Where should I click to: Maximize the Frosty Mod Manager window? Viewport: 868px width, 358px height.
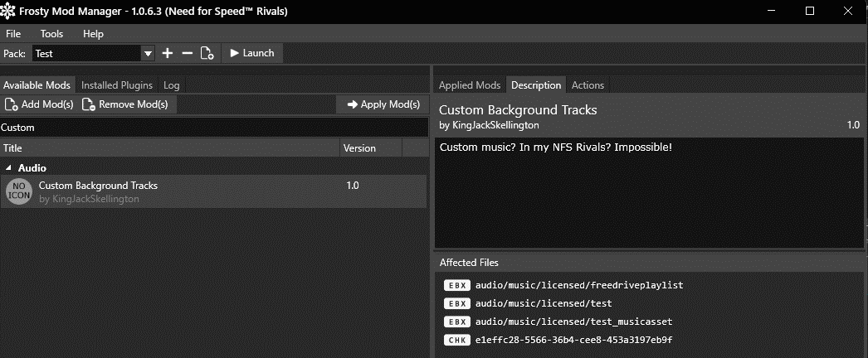[810, 11]
